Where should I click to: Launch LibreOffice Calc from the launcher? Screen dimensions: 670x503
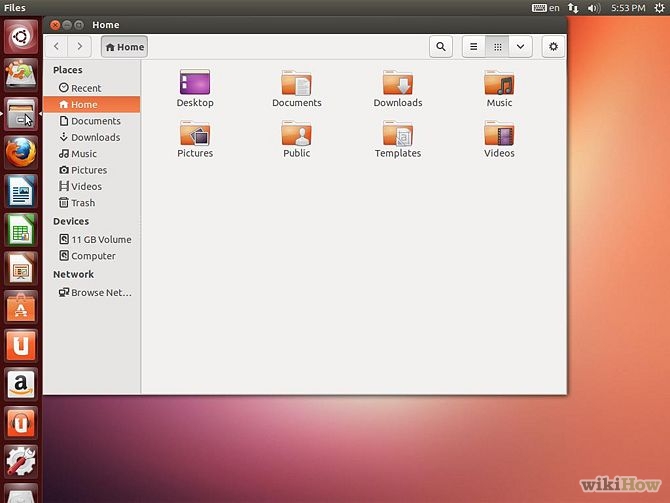(x=21, y=230)
